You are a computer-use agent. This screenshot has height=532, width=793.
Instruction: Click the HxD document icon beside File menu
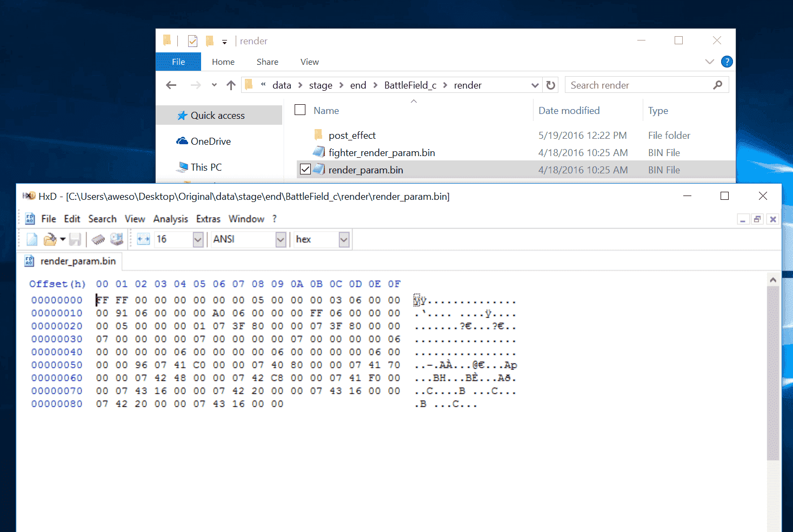30,219
